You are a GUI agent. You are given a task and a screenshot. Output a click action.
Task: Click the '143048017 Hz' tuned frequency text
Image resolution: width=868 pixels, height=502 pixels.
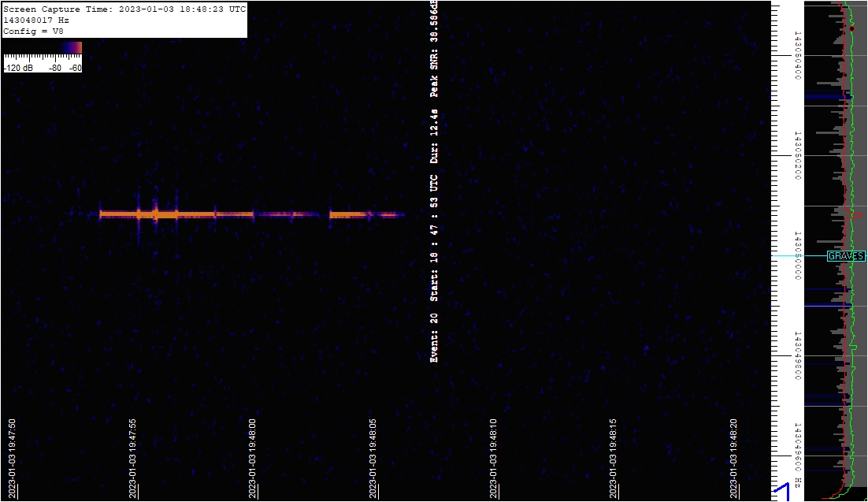[36, 20]
